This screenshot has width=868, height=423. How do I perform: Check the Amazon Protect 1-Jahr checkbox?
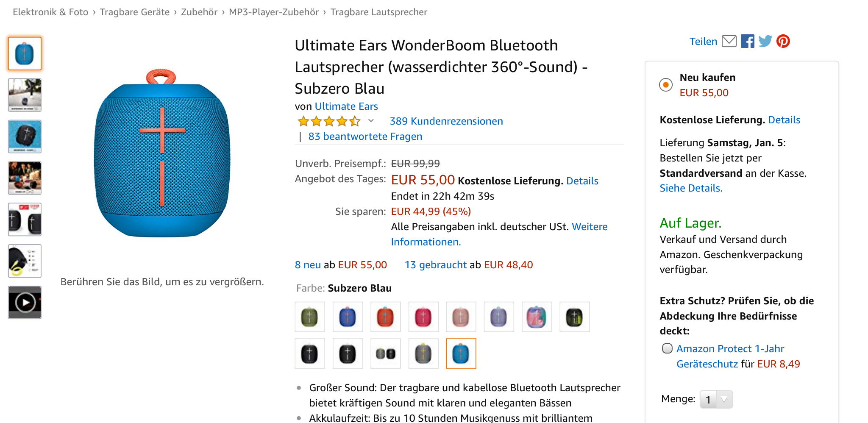667,348
